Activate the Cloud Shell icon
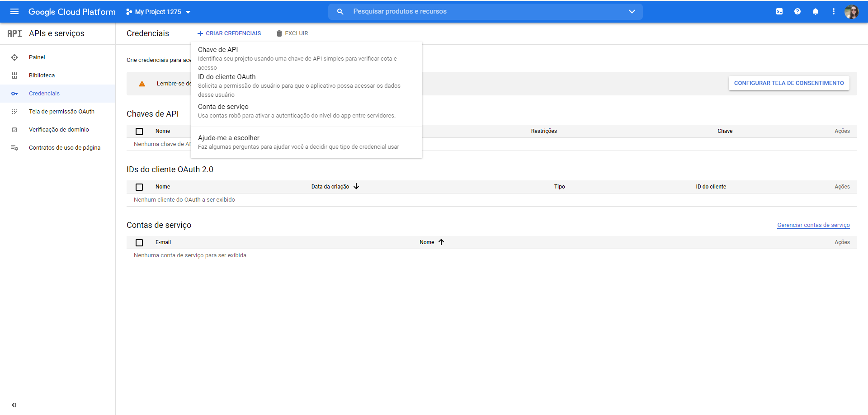Viewport: 868px width, 415px height. pyautogui.click(x=779, y=12)
